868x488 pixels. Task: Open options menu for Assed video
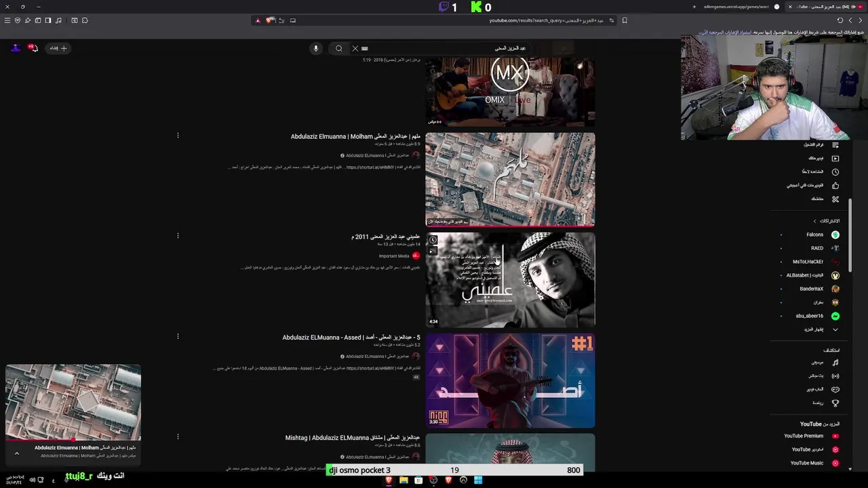pyautogui.click(x=178, y=336)
